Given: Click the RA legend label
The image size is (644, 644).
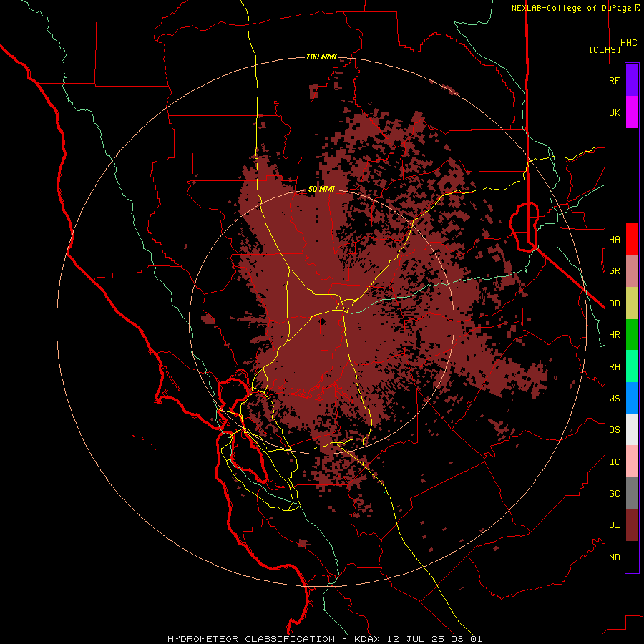Looking at the screenshot, I should pos(614,367).
